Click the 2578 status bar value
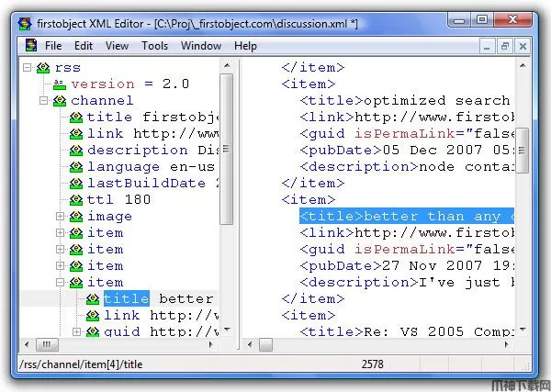551x392 pixels. click(x=373, y=364)
